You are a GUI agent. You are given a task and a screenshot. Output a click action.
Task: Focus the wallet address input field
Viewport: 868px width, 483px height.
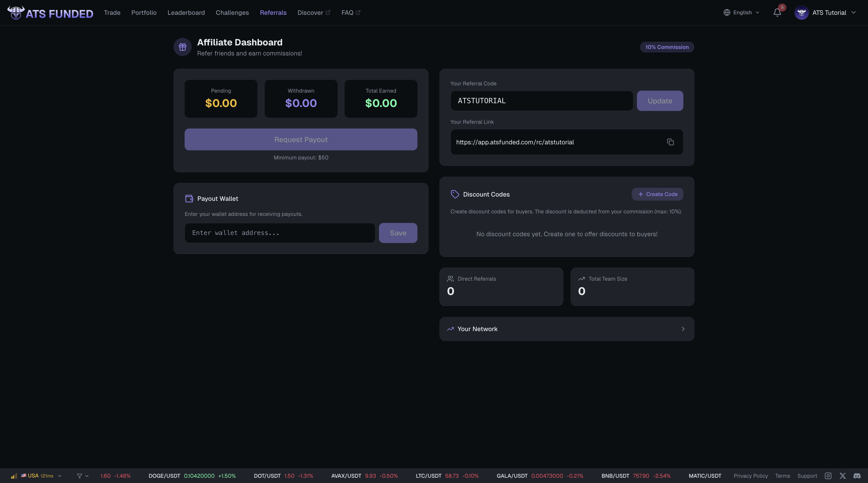280,233
